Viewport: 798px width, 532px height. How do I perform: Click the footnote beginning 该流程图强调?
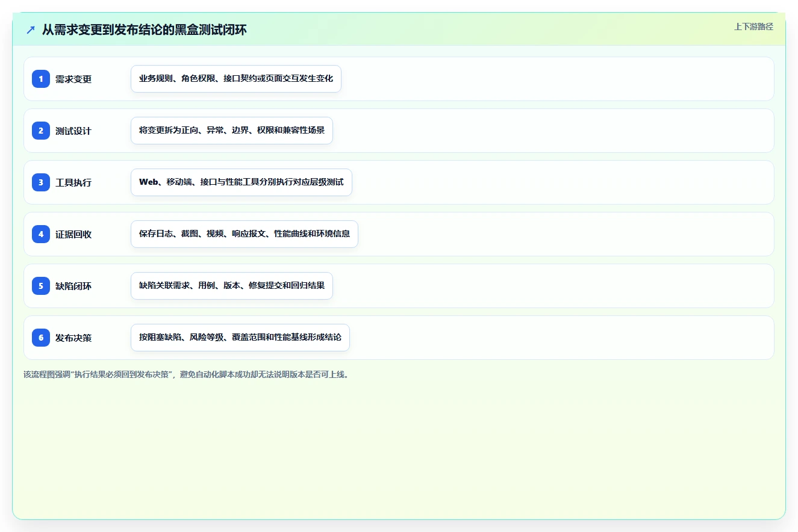[x=186, y=374]
